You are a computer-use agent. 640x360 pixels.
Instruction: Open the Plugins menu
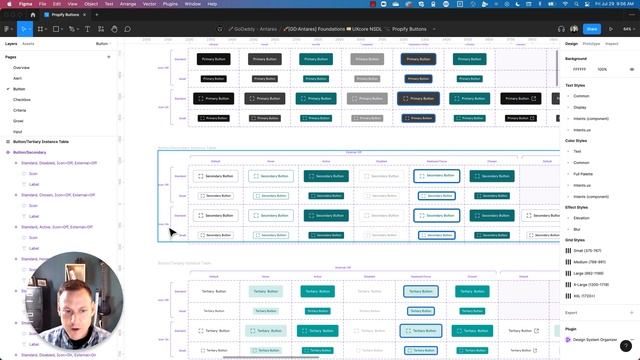click(170, 4)
